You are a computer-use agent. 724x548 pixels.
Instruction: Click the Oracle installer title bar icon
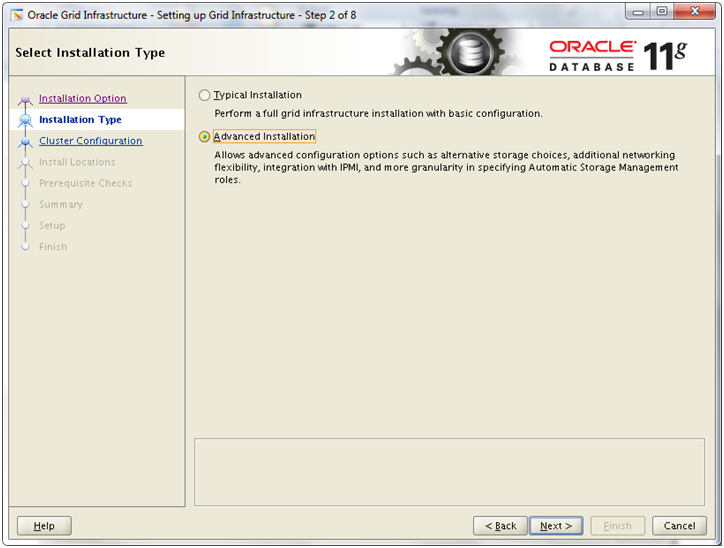pyautogui.click(x=17, y=15)
